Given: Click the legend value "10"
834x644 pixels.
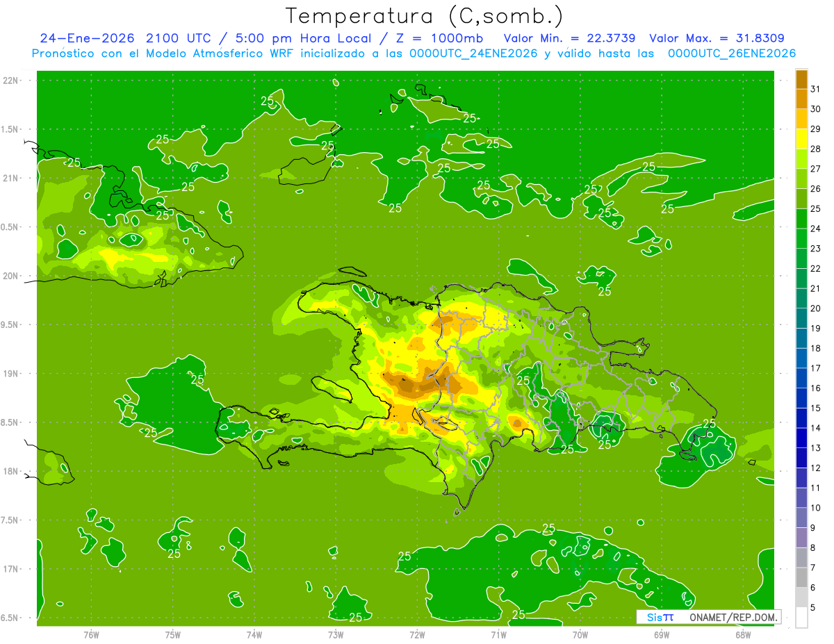Looking at the screenshot, I should (x=816, y=509).
